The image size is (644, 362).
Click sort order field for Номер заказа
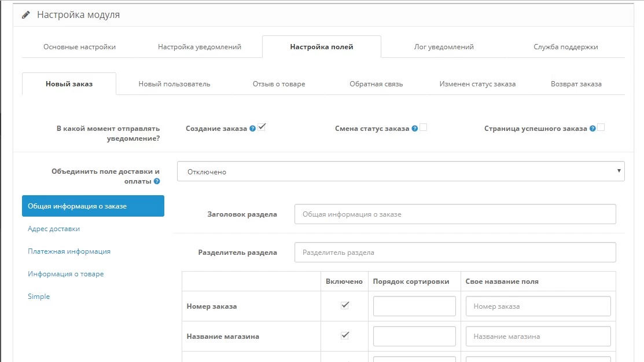(x=414, y=306)
